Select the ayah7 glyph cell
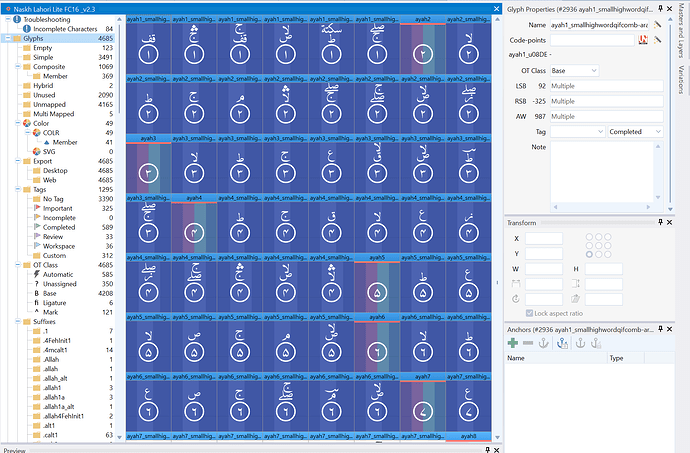Image resolution: width=690 pixels, height=453 pixels. tap(423, 402)
